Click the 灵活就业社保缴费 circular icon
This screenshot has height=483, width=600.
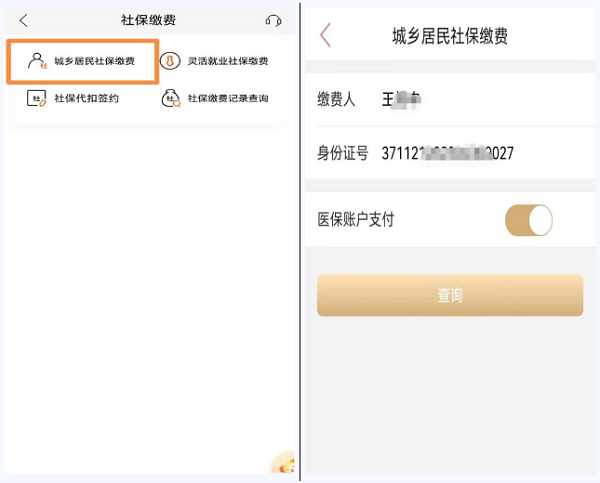170,61
